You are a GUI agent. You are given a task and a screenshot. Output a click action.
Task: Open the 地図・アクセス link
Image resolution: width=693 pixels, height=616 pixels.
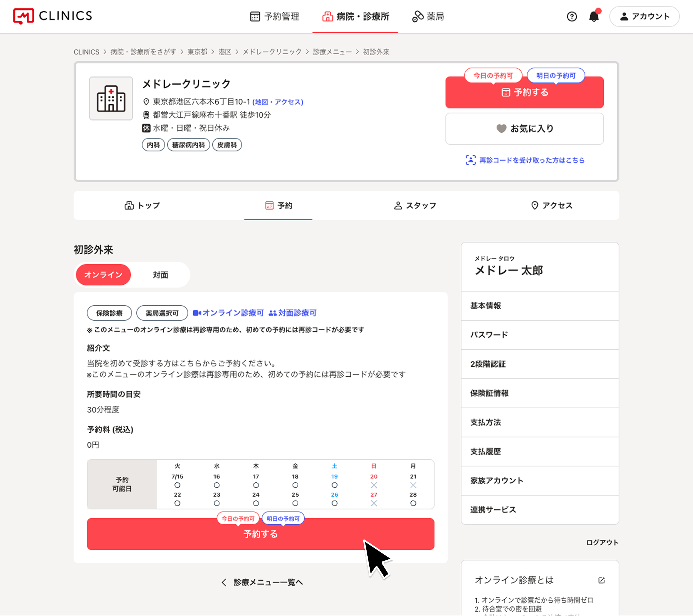278,102
